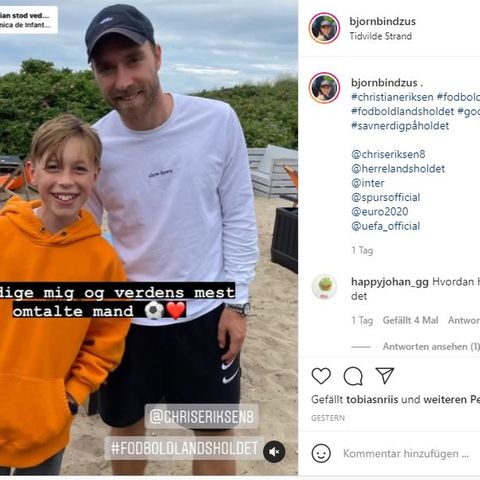Image resolution: width=480 pixels, height=480 pixels.
Task: Unmute the video with the speaker icon
Action: (x=274, y=452)
